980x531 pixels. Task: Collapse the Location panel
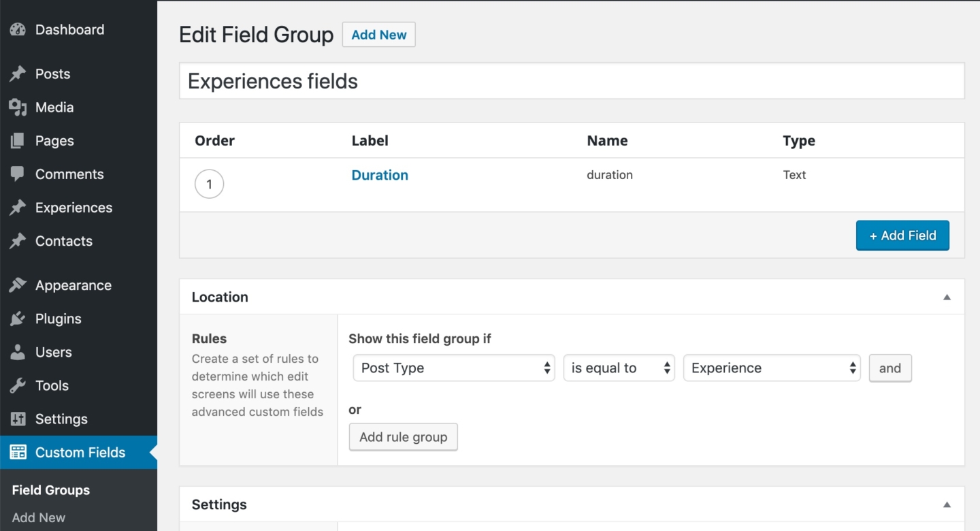(947, 297)
